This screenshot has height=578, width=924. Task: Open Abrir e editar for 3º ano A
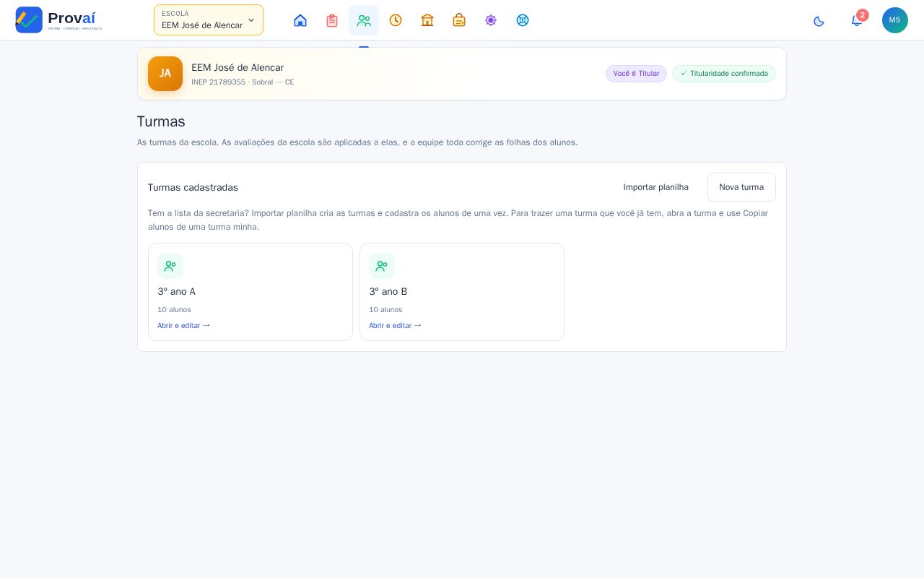click(x=184, y=326)
